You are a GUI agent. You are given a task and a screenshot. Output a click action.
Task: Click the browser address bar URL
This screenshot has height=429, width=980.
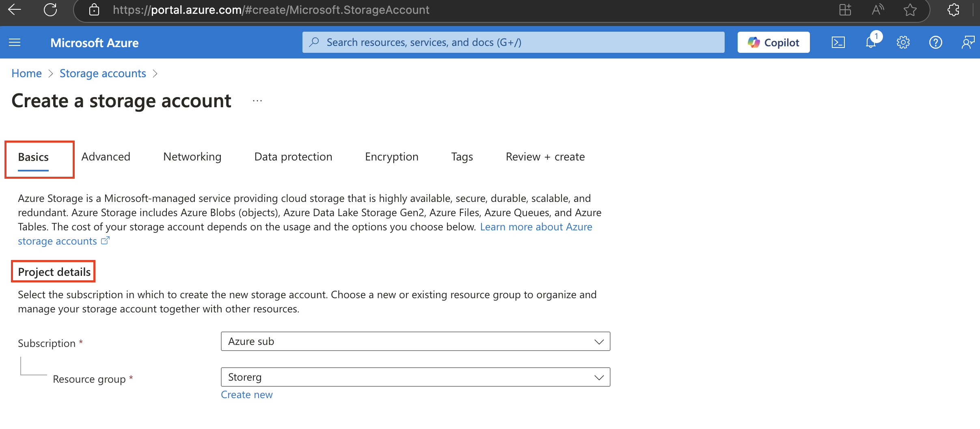pyautogui.click(x=271, y=10)
